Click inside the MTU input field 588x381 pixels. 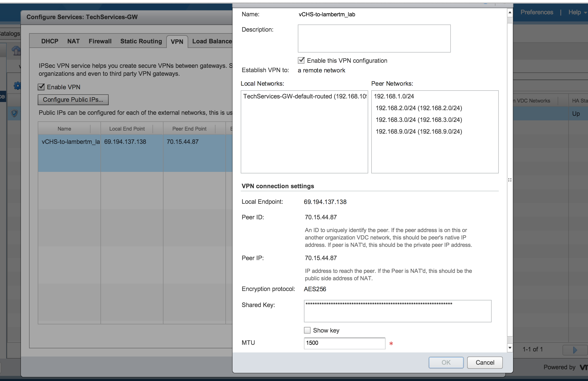pyautogui.click(x=344, y=343)
